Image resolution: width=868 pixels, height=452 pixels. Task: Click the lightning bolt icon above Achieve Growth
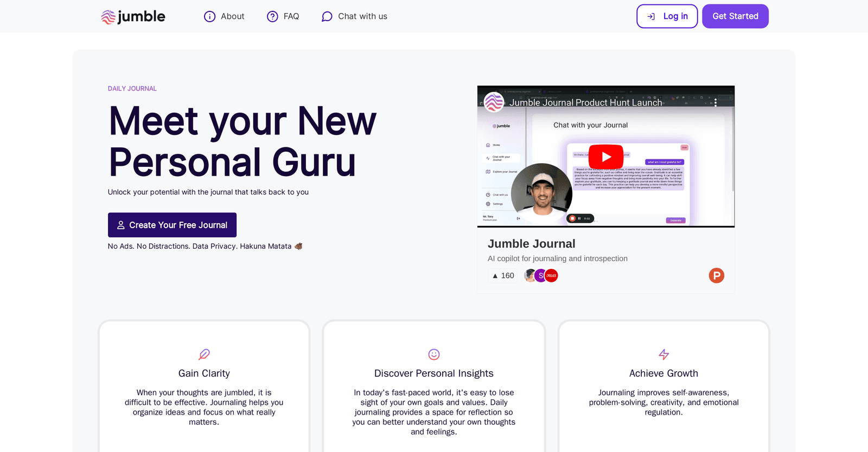pos(664,354)
